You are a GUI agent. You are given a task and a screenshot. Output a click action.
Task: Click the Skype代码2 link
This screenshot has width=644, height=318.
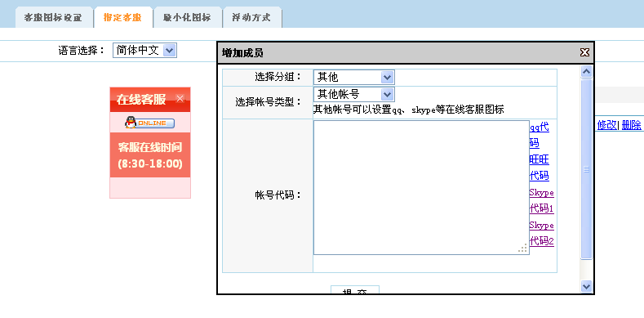[542, 233]
